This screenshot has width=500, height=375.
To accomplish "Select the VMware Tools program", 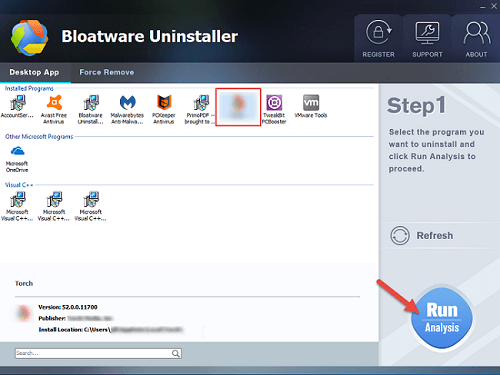I will point(311,106).
